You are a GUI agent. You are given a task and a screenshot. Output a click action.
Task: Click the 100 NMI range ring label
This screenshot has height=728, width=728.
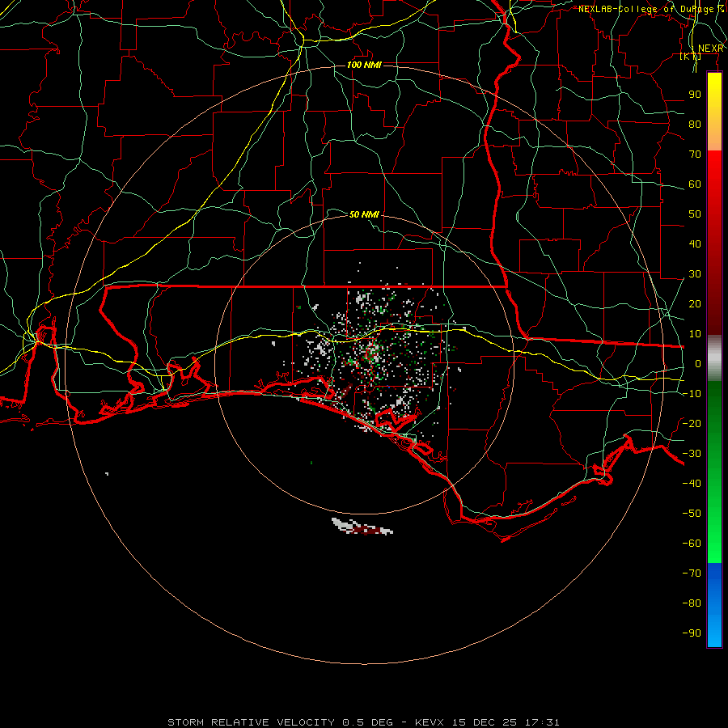coord(364,65)
